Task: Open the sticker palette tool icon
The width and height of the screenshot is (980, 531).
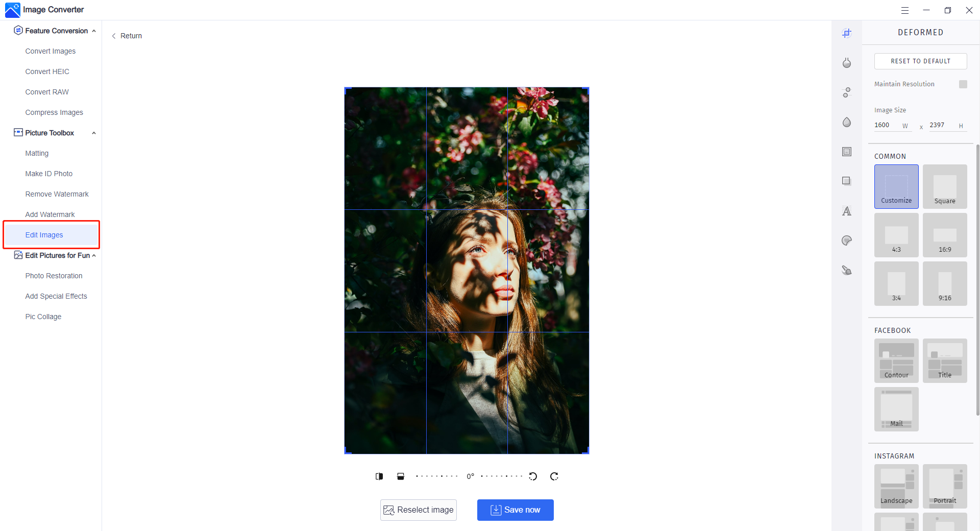Action: tap(847, 240)
